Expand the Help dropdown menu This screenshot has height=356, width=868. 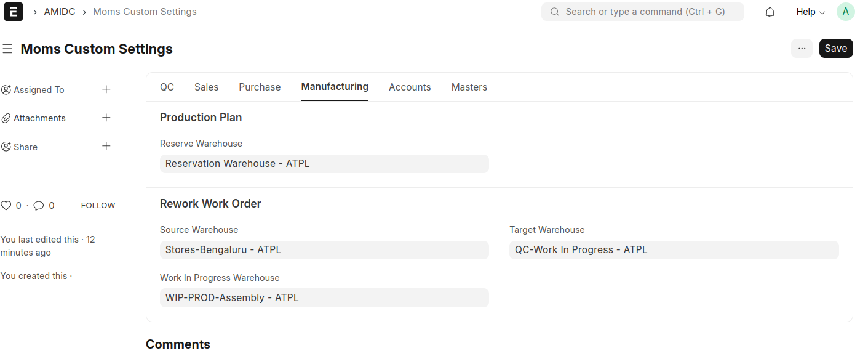[x=810, y=12]
